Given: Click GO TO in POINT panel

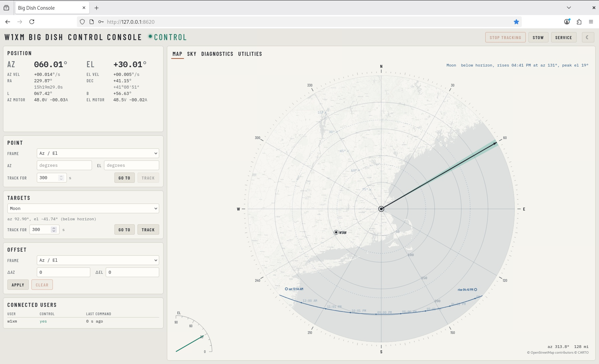Looking at the screenshot, I should coord(124,178).
